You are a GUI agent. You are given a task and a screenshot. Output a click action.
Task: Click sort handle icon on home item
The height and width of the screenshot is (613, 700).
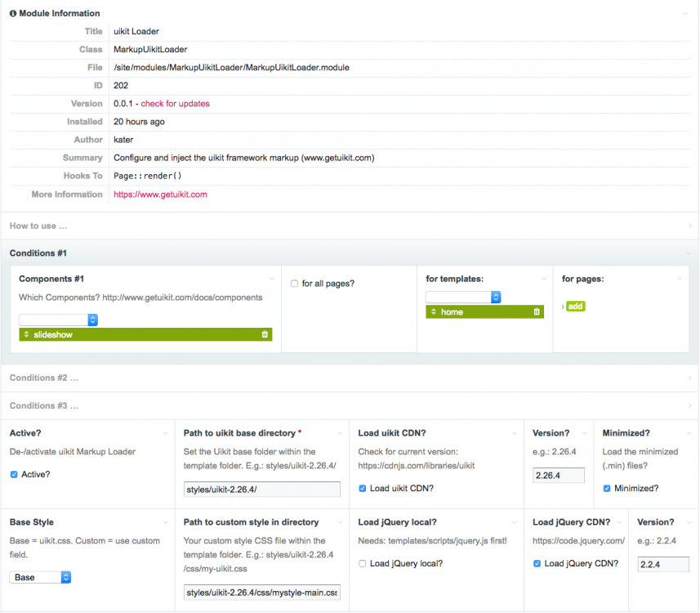pos(433,311)
